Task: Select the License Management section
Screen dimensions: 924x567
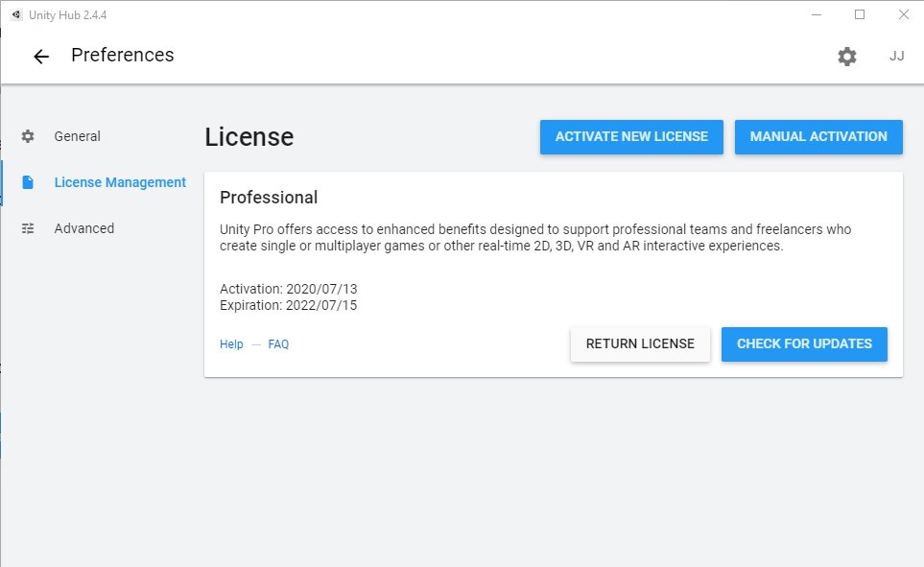Action: (120, 182)
